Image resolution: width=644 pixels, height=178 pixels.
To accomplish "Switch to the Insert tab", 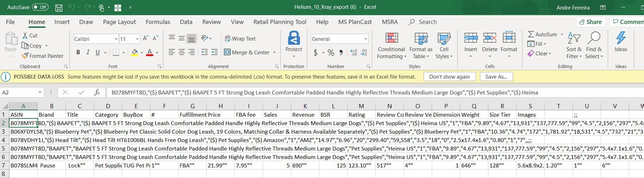I will [62, 22].
